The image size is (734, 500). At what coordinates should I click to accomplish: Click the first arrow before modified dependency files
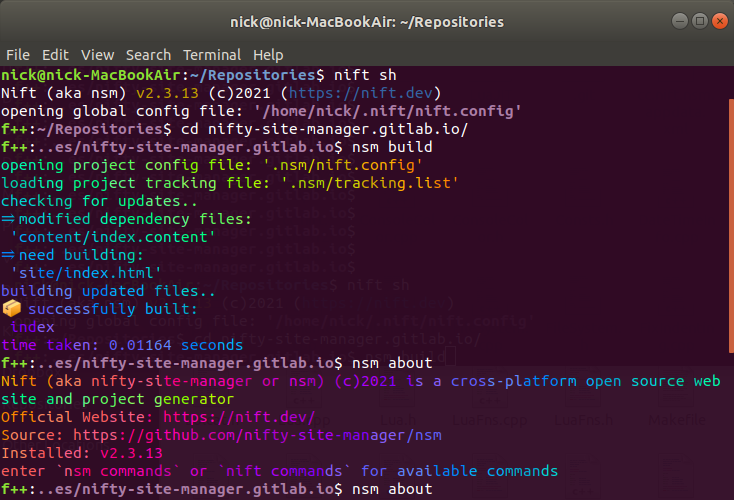click(x=8, y=219)
